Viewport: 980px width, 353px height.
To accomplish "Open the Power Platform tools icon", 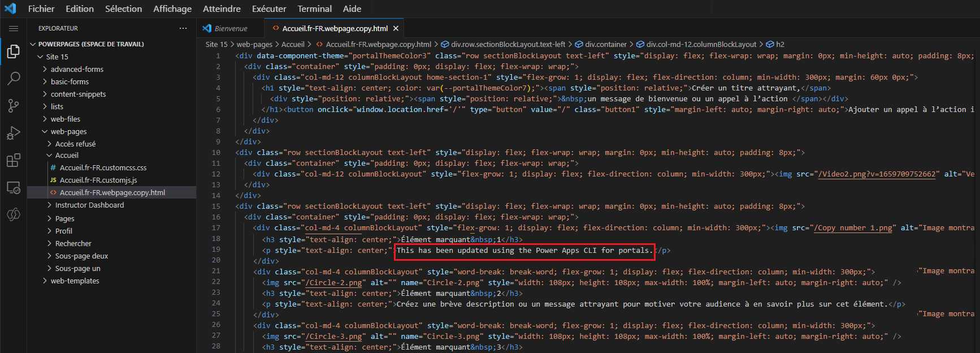I will (x=13, y=214).
